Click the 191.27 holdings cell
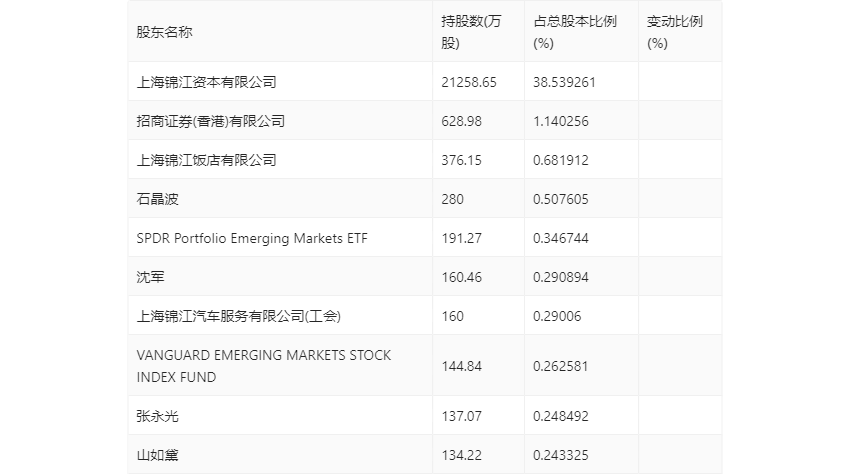This screenshot has height=474, width=850. [x=461, y=238]
